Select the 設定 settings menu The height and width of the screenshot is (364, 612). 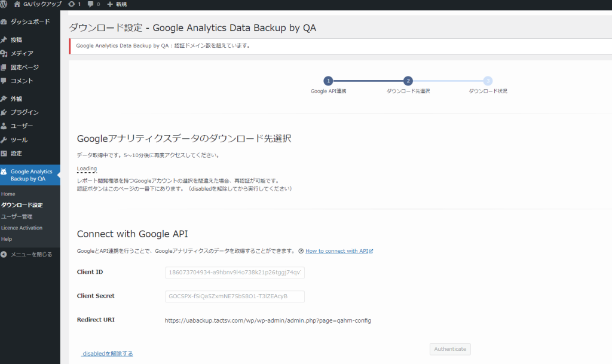coord(16,154)
